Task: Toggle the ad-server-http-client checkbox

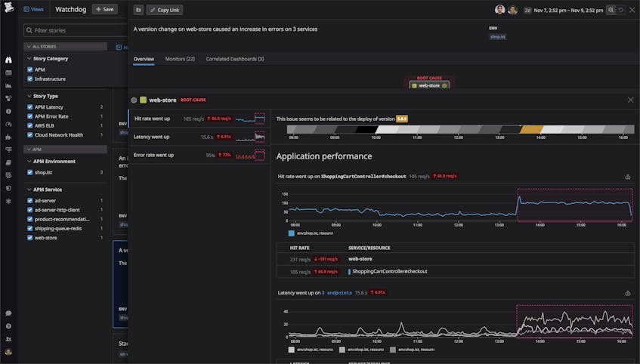Action: (29, 210)
